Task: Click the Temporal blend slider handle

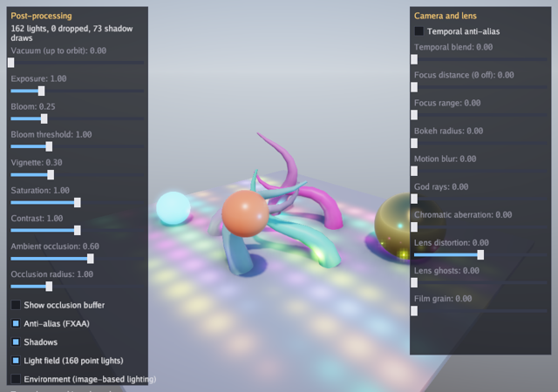Action: tap(414, 59)
